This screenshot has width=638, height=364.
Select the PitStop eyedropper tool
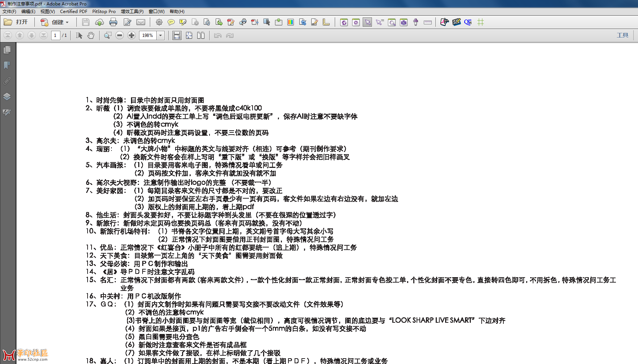(x=416, y=22)
